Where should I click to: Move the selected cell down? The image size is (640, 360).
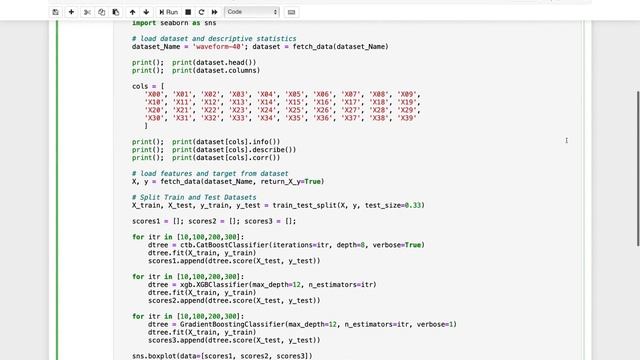coord(146,12)
